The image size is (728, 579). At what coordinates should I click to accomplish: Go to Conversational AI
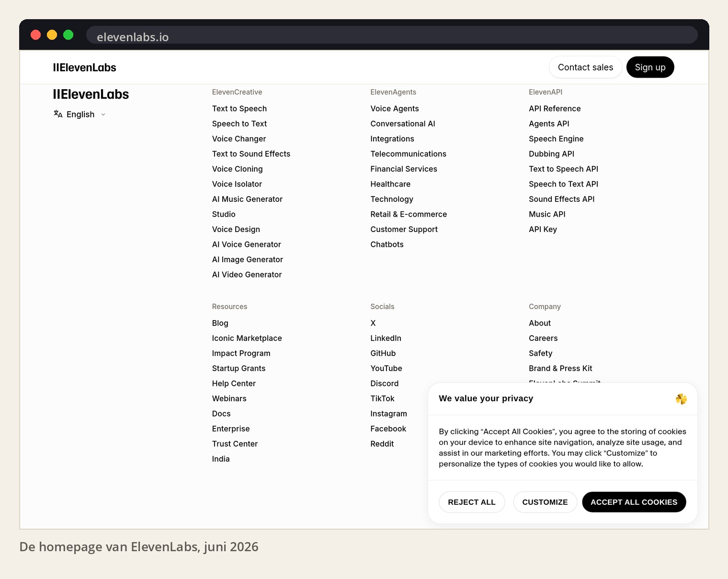403,124
